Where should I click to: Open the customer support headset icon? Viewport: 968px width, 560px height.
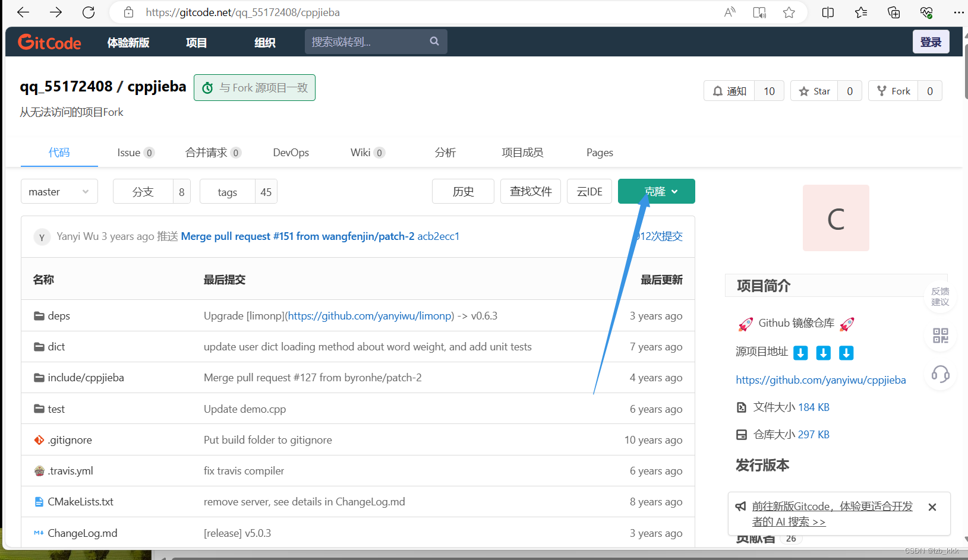940,374
